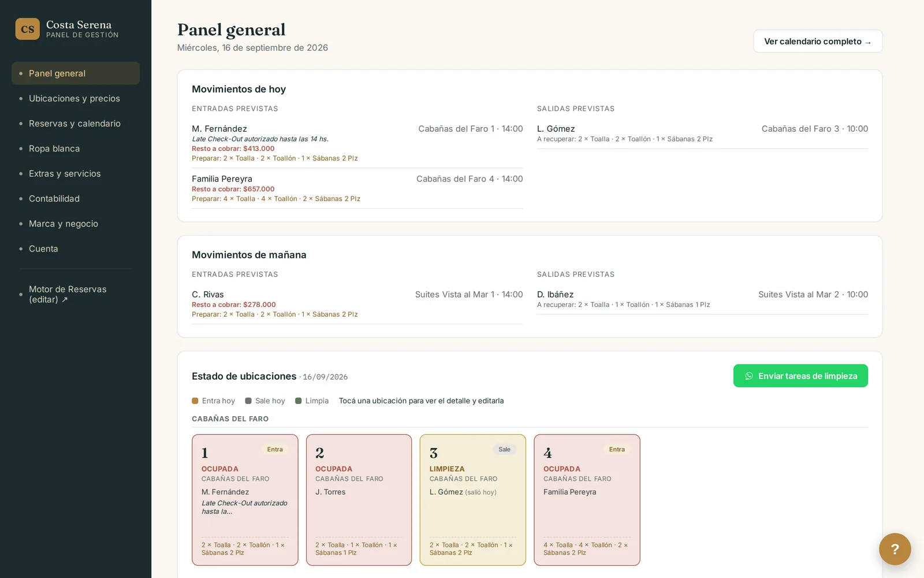Select M. Fernández entry in today's arrivals
The height and width of the screenshot is (578, 924).
pyautogui.click(x=357, y=143)
